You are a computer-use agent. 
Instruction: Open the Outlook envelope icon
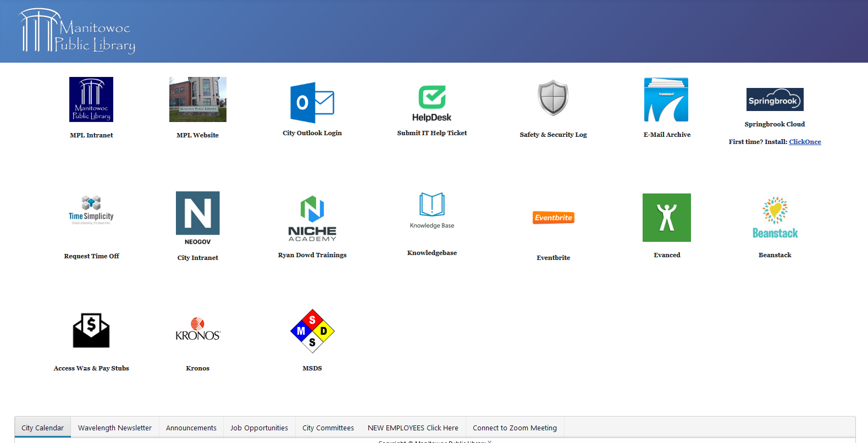click(312, 103)
